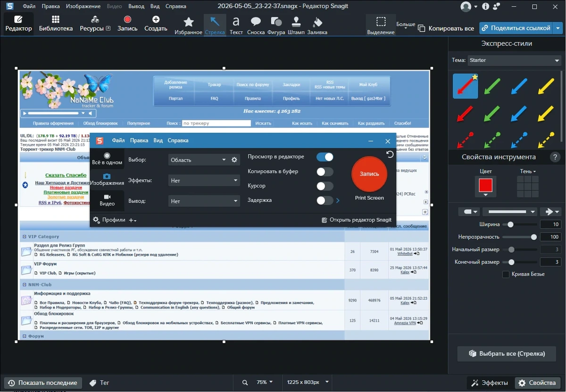Expand the More (Больше) tools dropdown
566x392 pixels.
pyautogui.click(x=406, y=26)
